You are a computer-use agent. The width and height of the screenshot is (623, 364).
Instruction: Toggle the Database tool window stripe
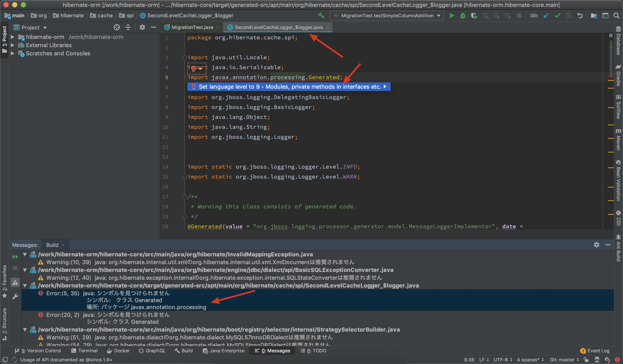pyautogui.click(x=618, y=41)
